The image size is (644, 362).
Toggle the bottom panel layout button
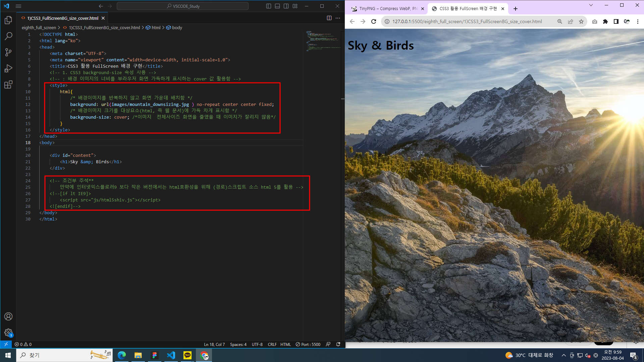tap(277, 6)
